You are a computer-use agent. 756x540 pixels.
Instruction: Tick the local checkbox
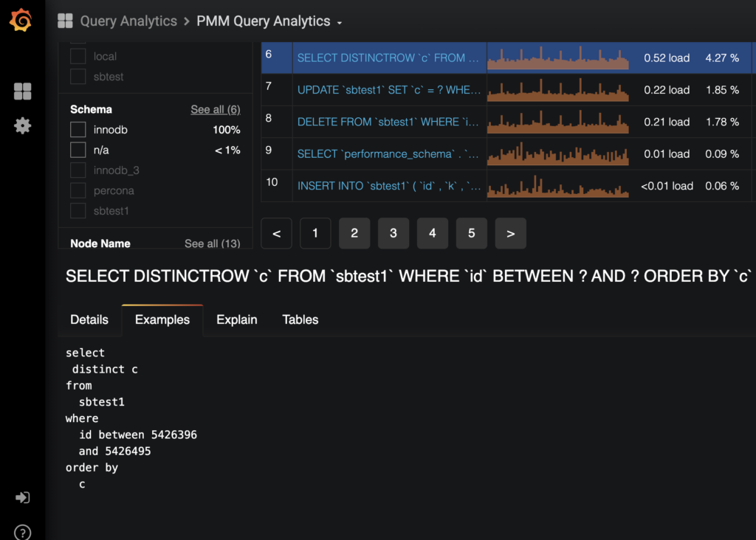click(78, 56)
